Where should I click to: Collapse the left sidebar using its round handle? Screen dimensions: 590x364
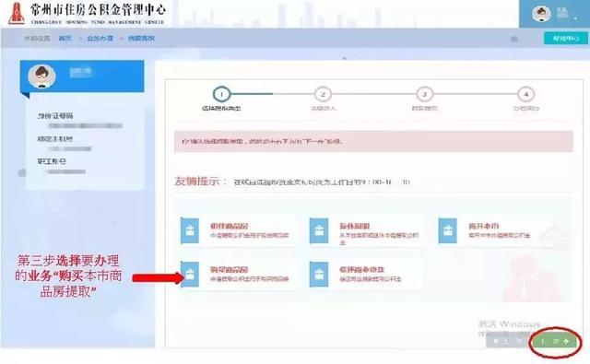pyautogui.click(x=22, y=172)
